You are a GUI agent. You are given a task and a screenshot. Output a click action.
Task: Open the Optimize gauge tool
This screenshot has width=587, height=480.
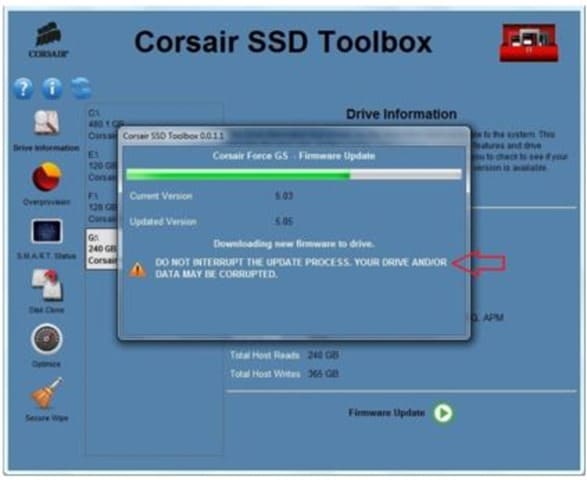point(46,345)
